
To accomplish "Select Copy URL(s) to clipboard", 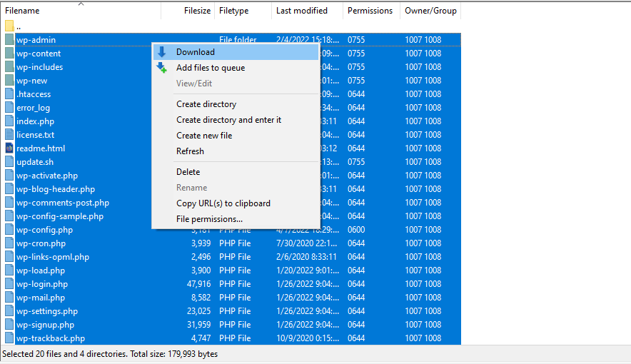I will (x=236, y=203).
